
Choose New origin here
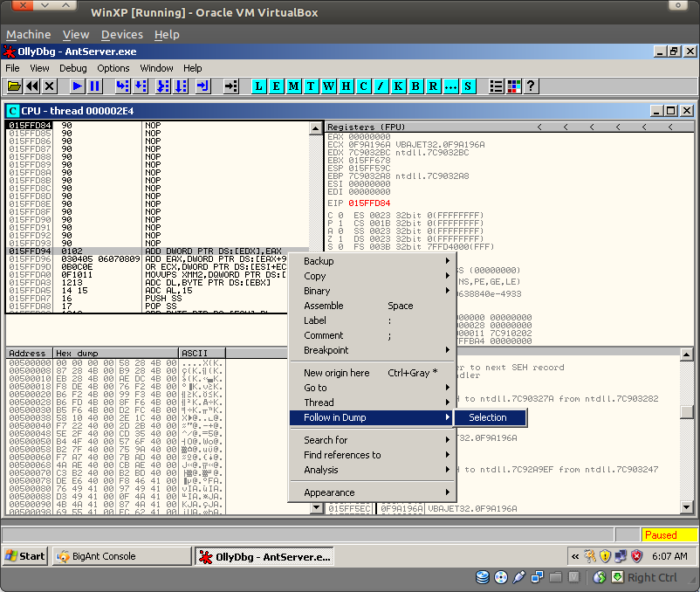[x=373, y=373]
